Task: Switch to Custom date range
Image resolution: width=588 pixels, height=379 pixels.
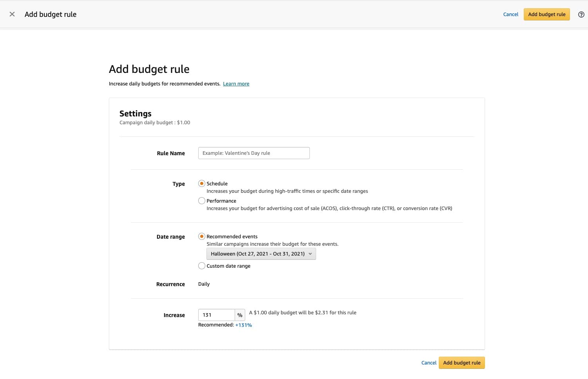Action: point(202,266)
